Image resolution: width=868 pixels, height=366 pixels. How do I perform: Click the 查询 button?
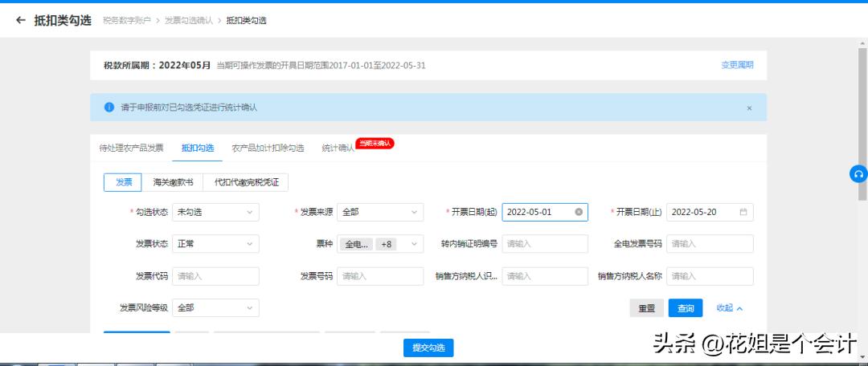coord(686,308)
